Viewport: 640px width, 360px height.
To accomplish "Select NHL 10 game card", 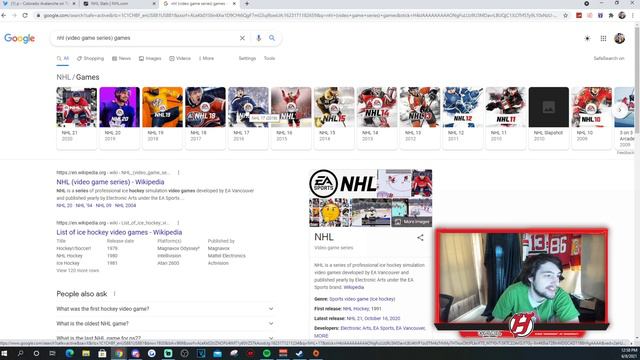I will point(591,118).
